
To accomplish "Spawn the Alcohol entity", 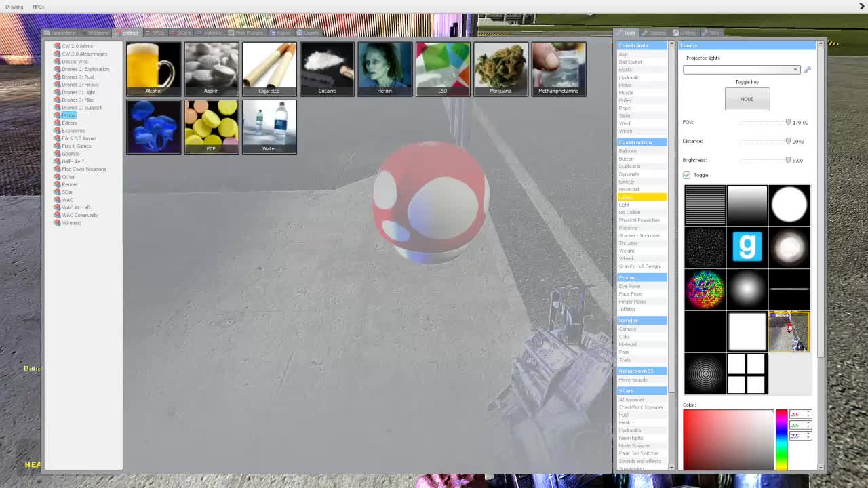I will (153, 68).
